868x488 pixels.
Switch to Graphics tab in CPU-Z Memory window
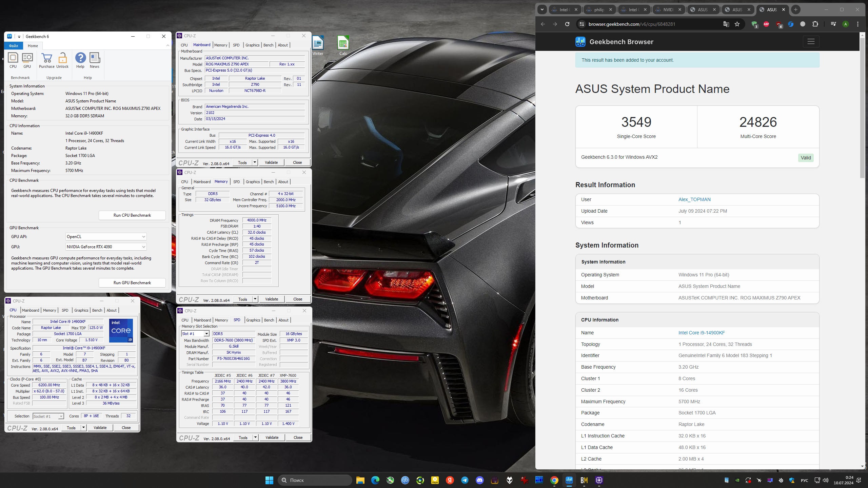[x=253, y=182]
